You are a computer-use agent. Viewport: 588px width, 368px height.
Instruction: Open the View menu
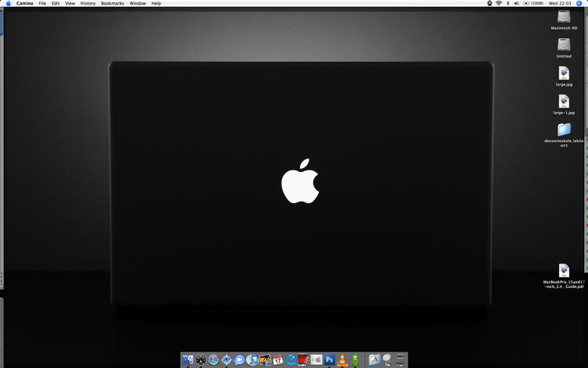click(70, 3)
